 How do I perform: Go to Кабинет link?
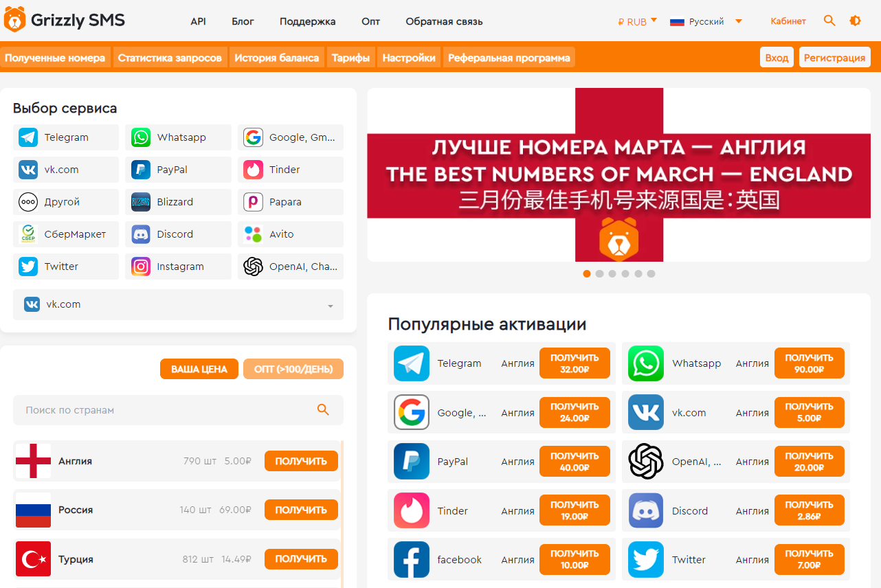tap(788, 21)
